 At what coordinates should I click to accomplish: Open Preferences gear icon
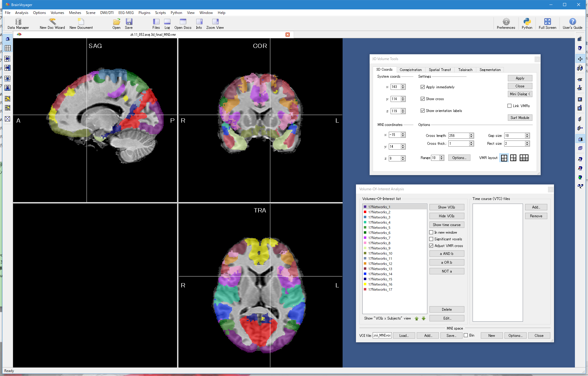[506, 23]
